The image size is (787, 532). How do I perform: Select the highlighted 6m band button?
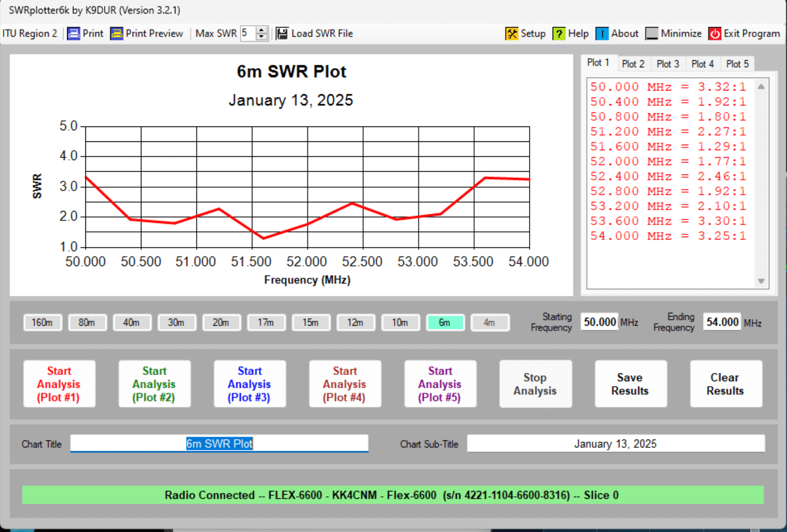click(x=445, y=322)
